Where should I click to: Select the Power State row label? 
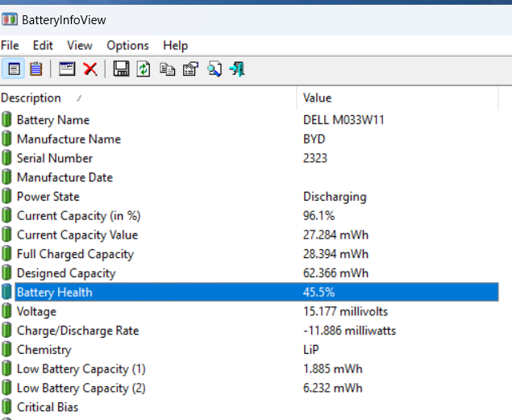pos(48,197)
